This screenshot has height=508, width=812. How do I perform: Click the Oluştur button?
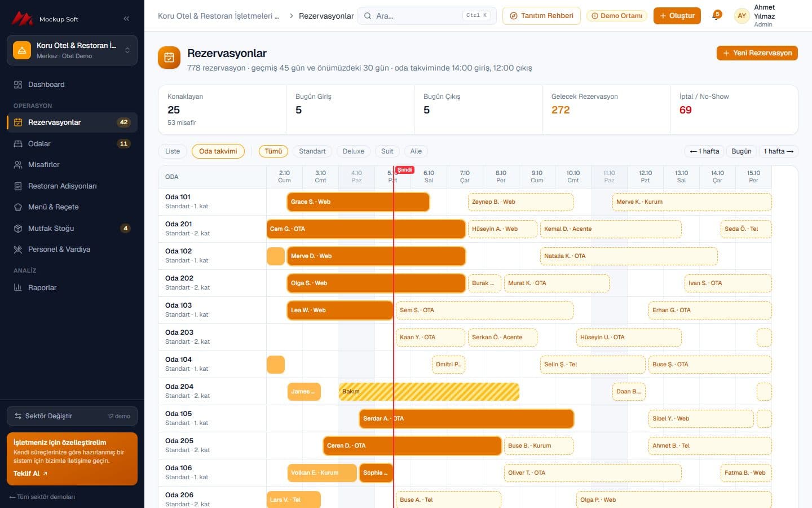[x=677, y=16]
